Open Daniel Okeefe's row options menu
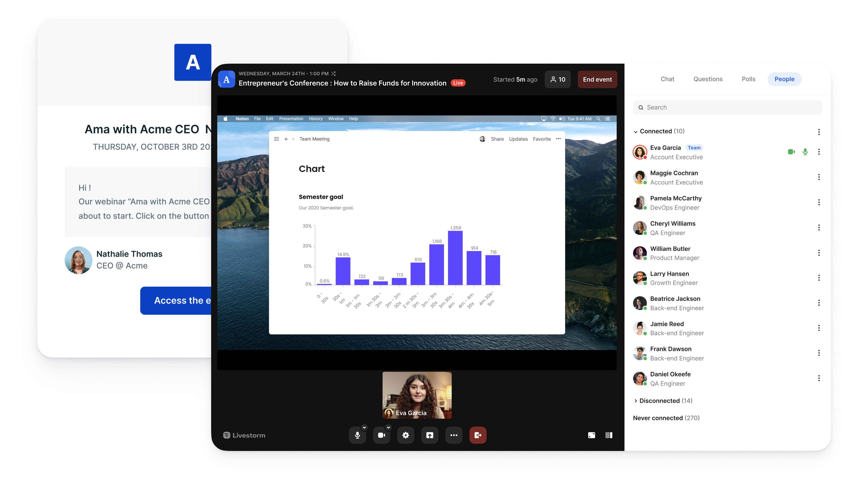This screenshot has height=481, width=868. pos(819,378)
